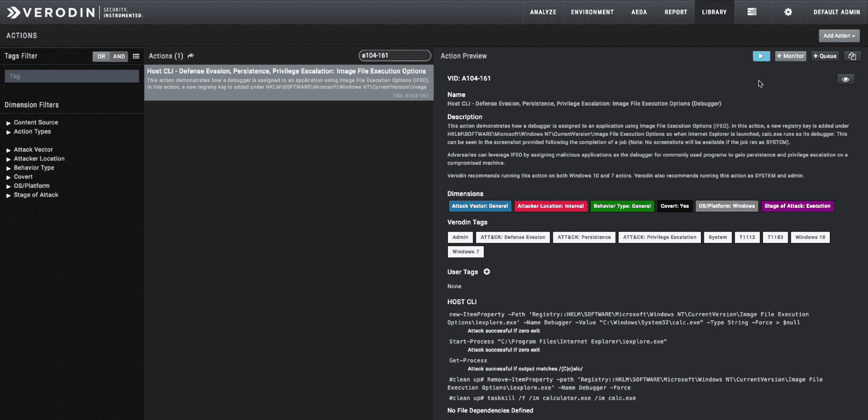The height and width of the screenshot is (420, 868).
Task: Open the AEDA menu
Action: point(639,12)
